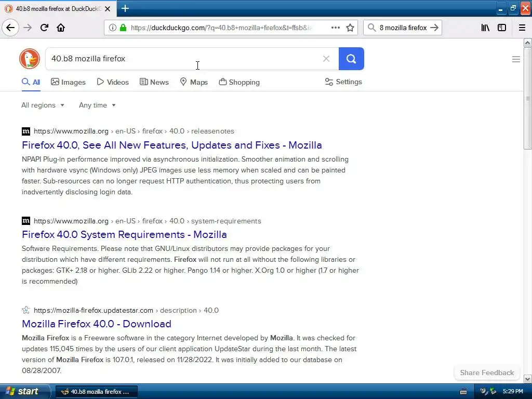The image size is (532, 399).
Task: Open the Windows start menu
Action: pos(25,392)
